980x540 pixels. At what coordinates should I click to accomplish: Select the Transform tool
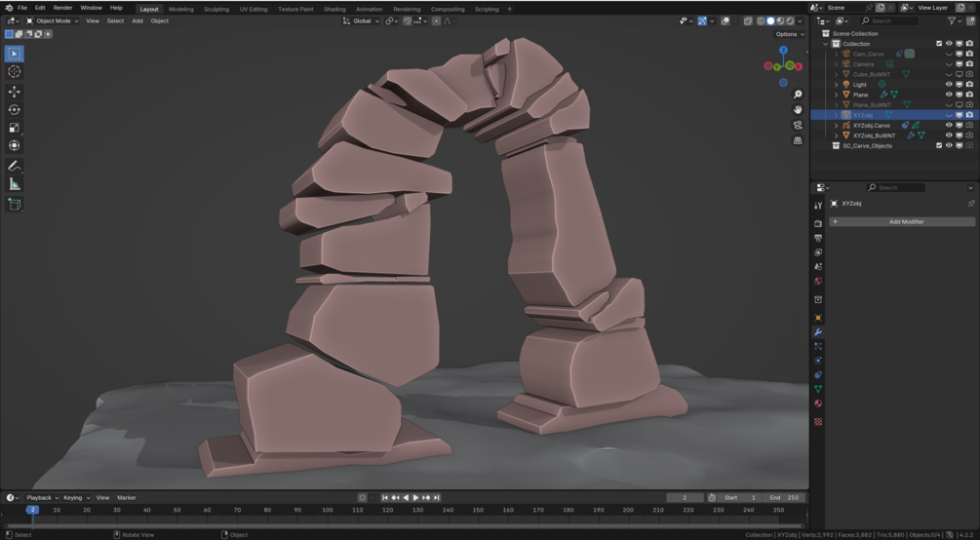(x=14, y=145)
